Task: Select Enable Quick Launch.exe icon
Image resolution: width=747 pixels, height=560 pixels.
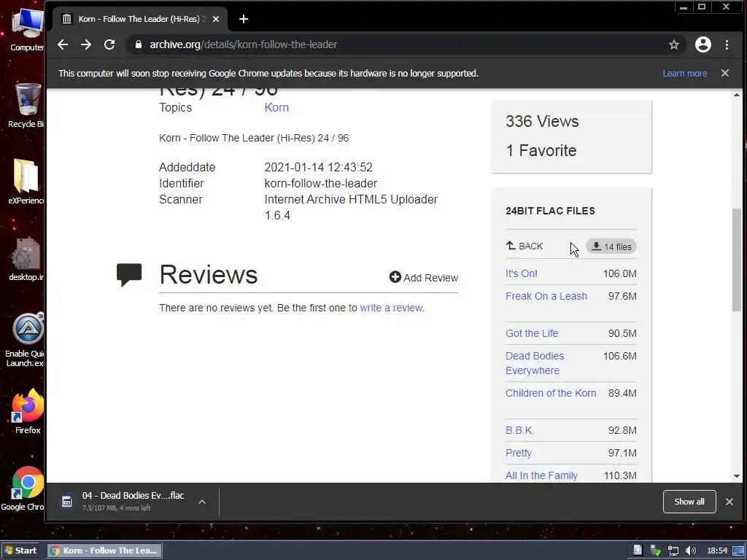Action: pyautogui.click(x=27, y=340)
